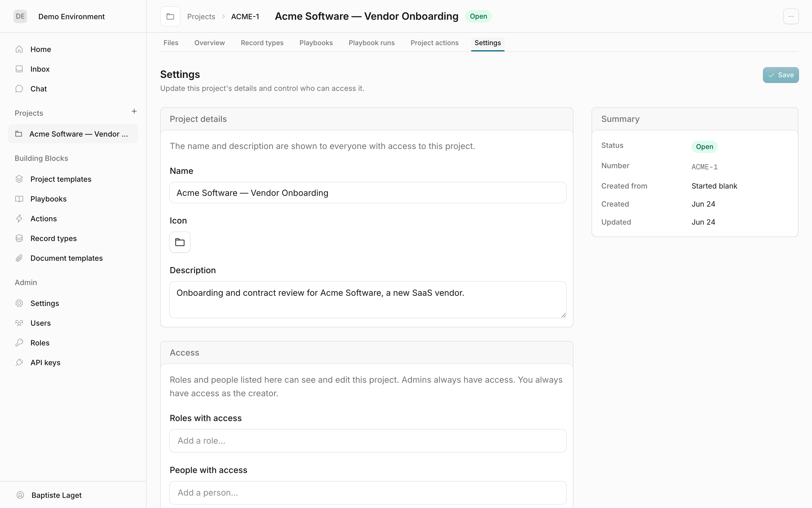Open the Record types tab

(x=262, y=43)
